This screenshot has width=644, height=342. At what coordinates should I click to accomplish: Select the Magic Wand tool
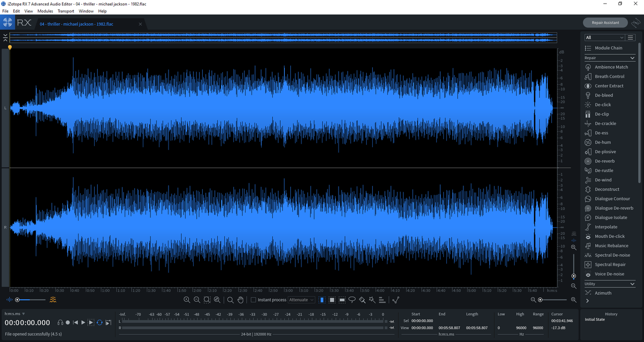pyautogui.click(x=372, y=300)
